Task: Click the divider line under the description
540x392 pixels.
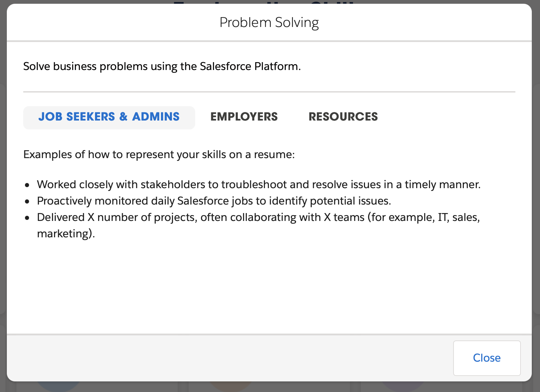Action: click(x=269, y=92)
